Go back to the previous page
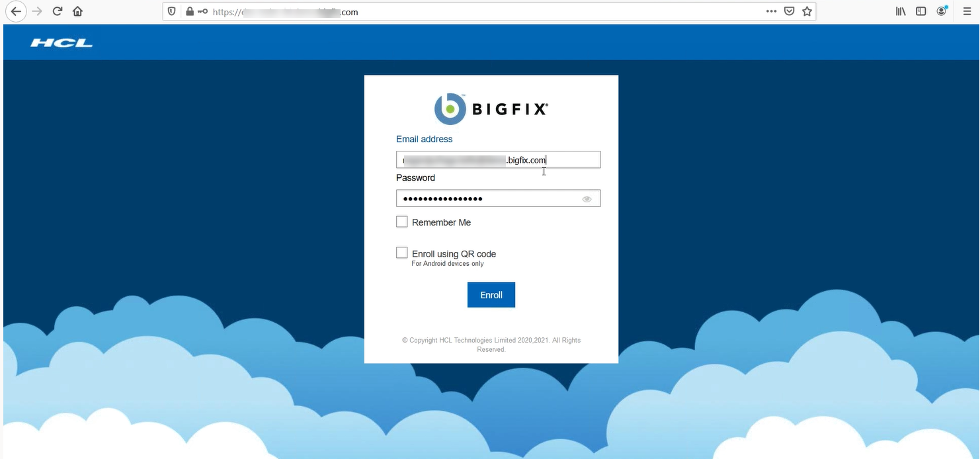The height and width of the screenshot is (459, 980). point(15,11)
